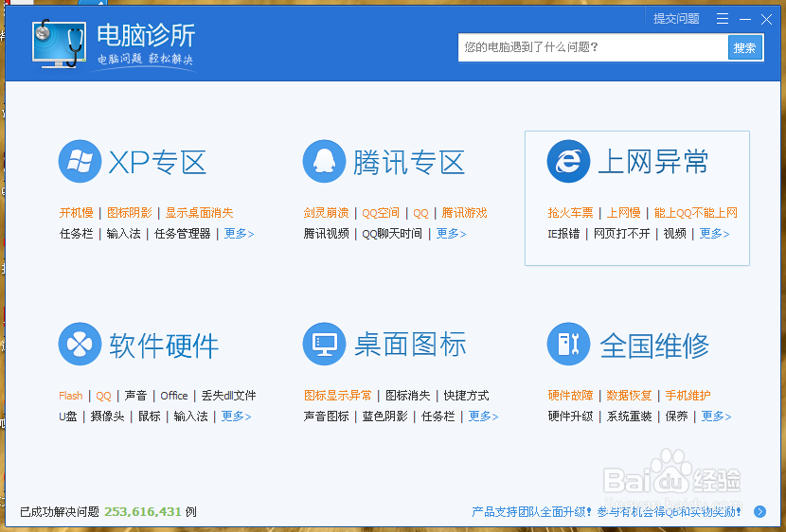Screen dimensions: 786x532
Task: Open the 硬件升级 link
Action: 570,417
